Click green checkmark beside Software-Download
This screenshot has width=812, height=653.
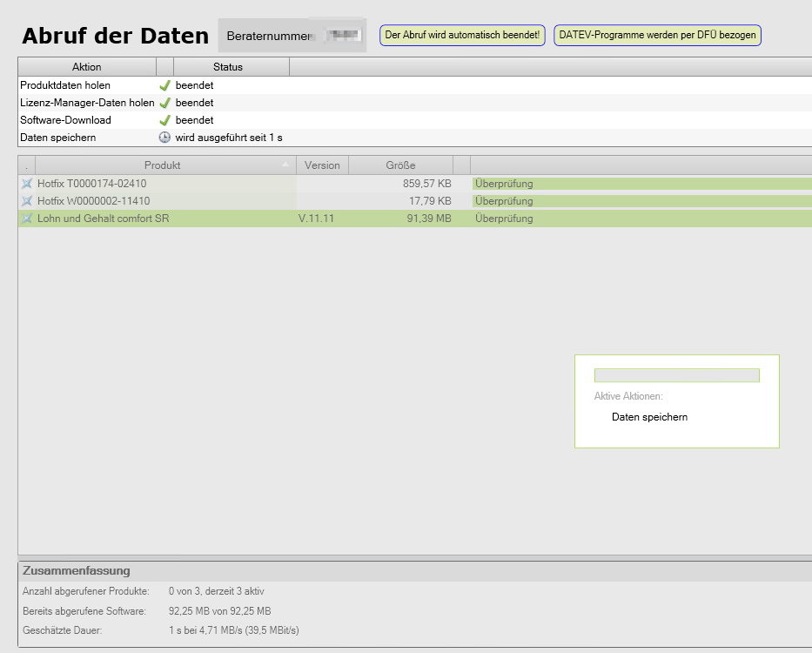pyautogui.click(x=164, y=120)
